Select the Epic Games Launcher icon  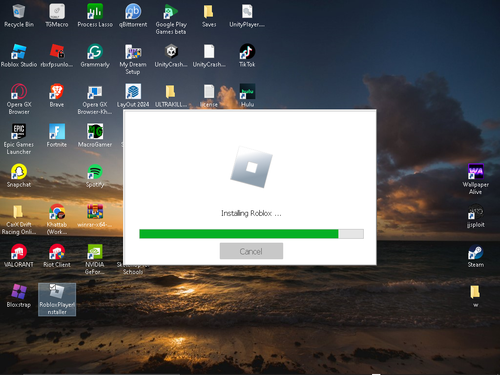[x=19, y=139]
